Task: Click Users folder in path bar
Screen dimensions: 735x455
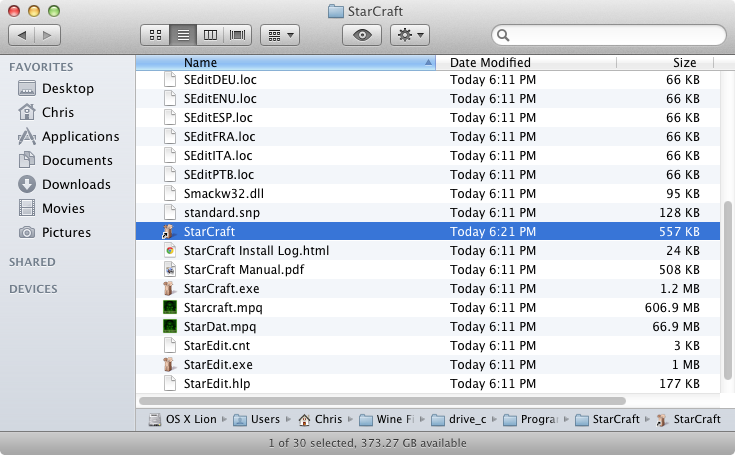Action: point(256,419)
